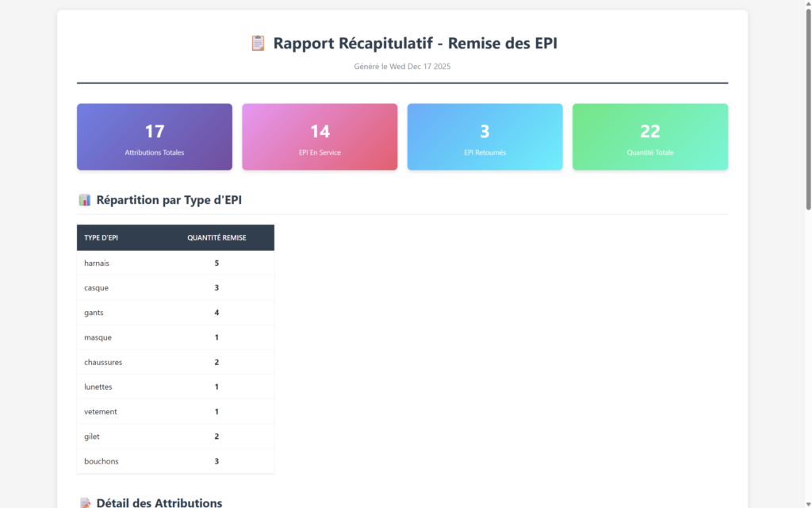Click the EPI Retournés blue card
Screen dimensions: 812x508
[x=485, y=137]
